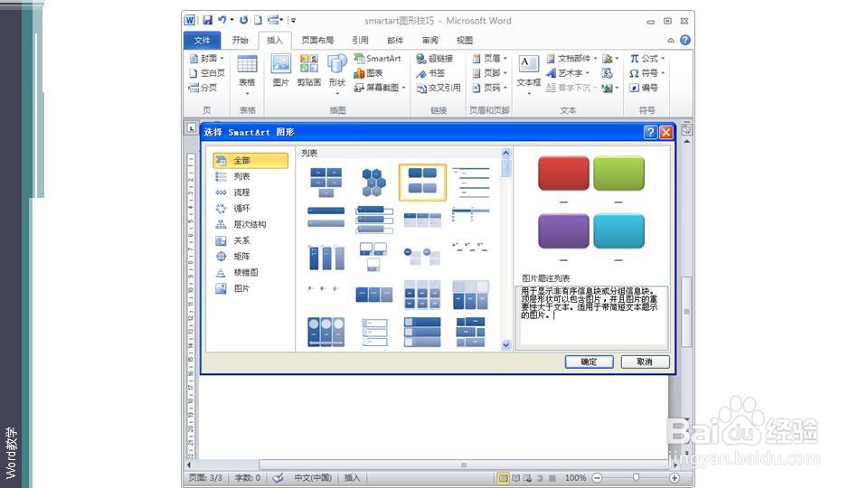Click the zoom in plus button
This screenshot has width=868, height=488.
(x=675, y=478)
